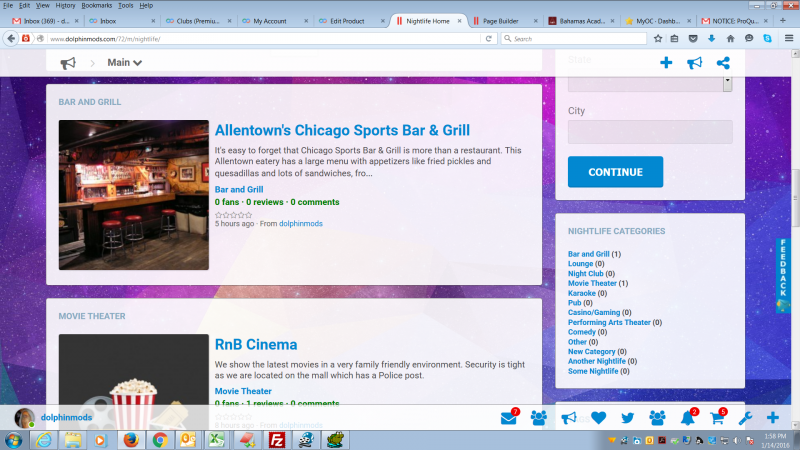This screenshot has width=800, height=450.
Task: Switch to the Edit Product tab
Action: pos(347,21)
